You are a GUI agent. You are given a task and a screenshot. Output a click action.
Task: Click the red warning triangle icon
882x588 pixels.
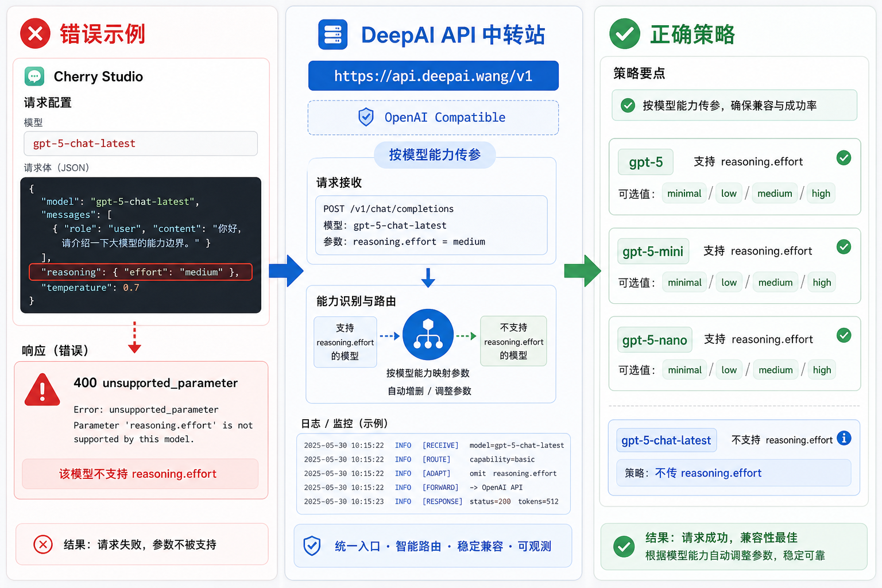click(42, 390)
